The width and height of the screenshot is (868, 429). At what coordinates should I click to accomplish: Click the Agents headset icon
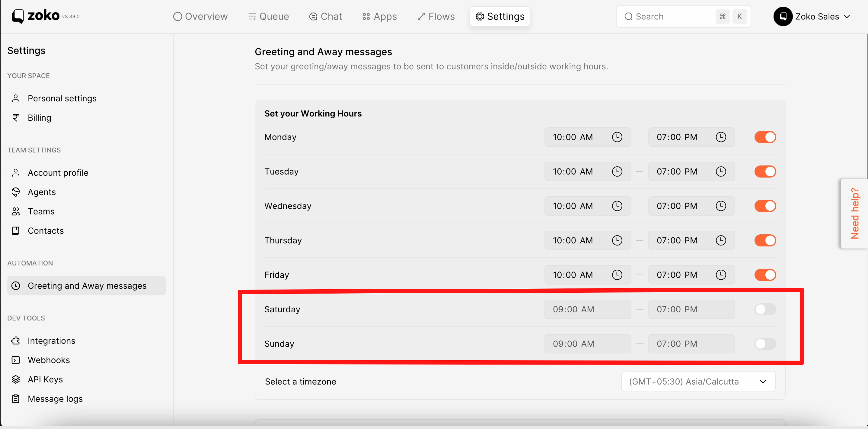(15, 192)
